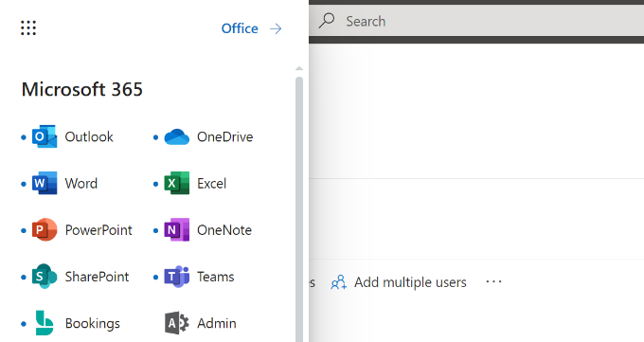
Task: Open the Admin center icon
Action: pos(176,323)
